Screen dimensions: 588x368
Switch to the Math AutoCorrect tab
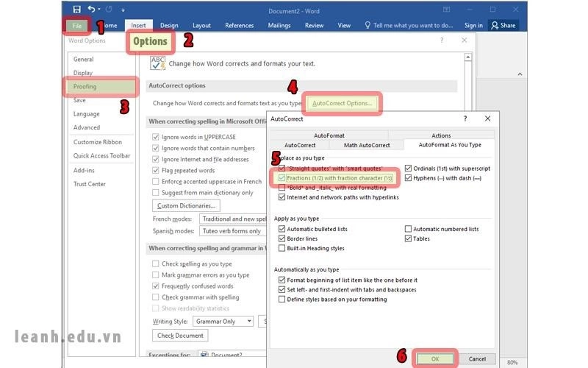367,145
